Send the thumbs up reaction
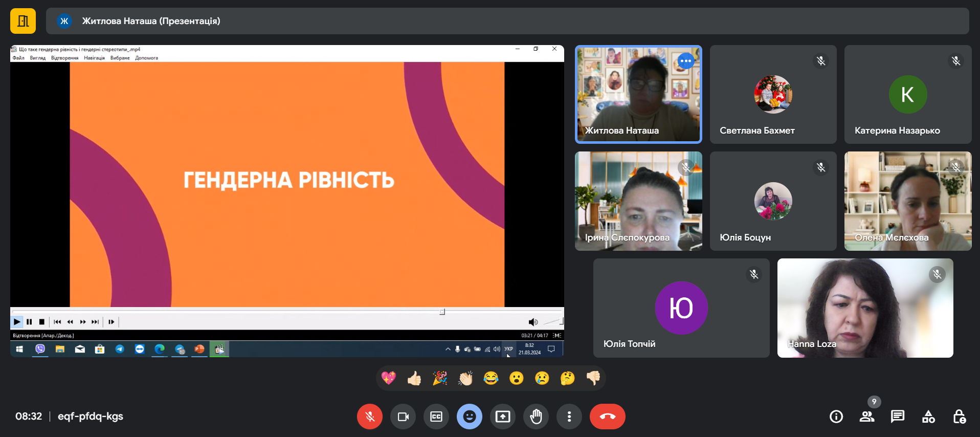Viewport: 980px width, 437px height. pyautogui.click(x=414, y=378)
